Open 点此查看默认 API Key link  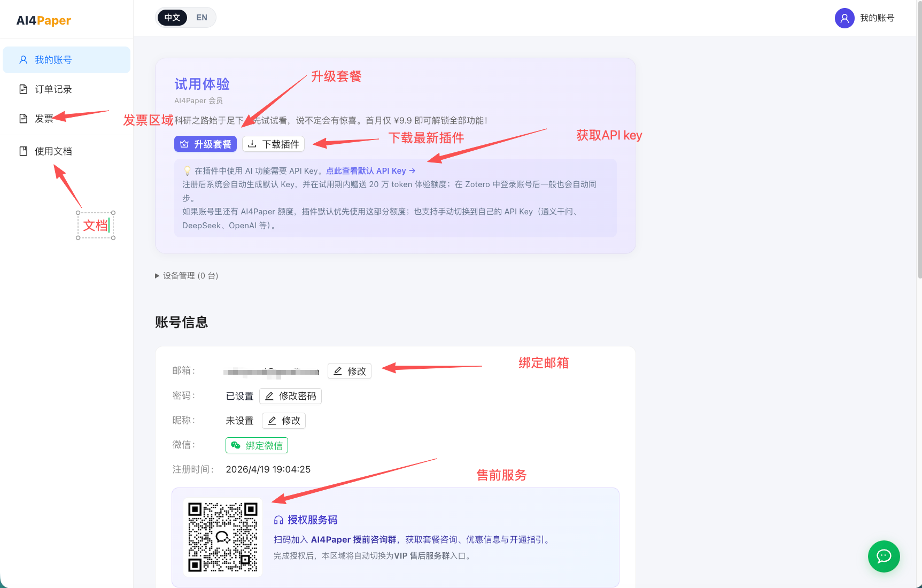(370, 171)
